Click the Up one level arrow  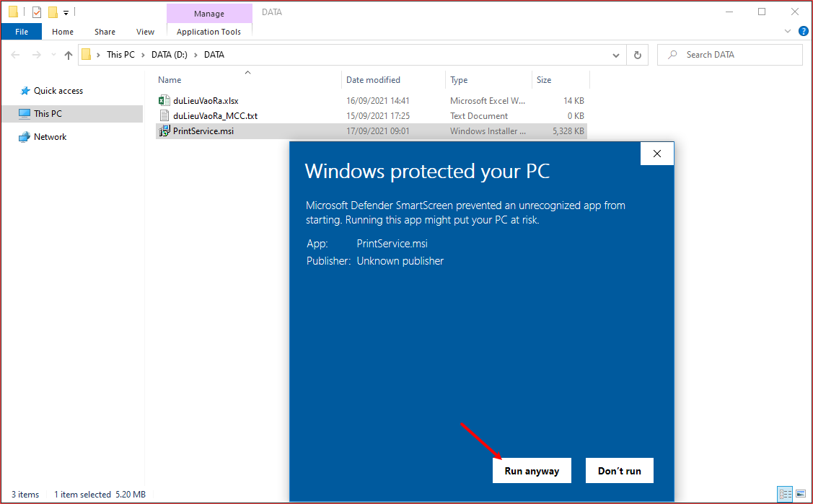pyautogui.click(x=69, y=55)
